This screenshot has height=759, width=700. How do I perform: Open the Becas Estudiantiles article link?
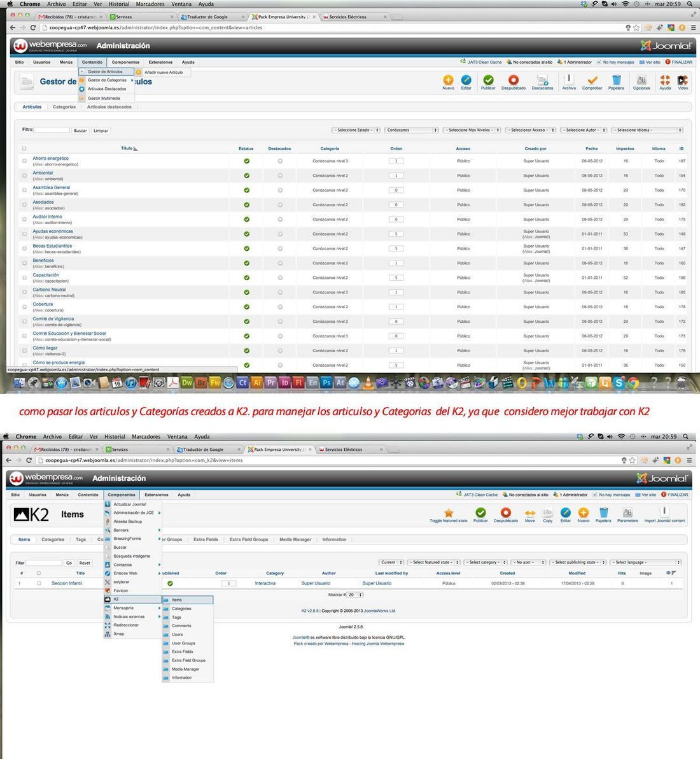click(52, 246)
